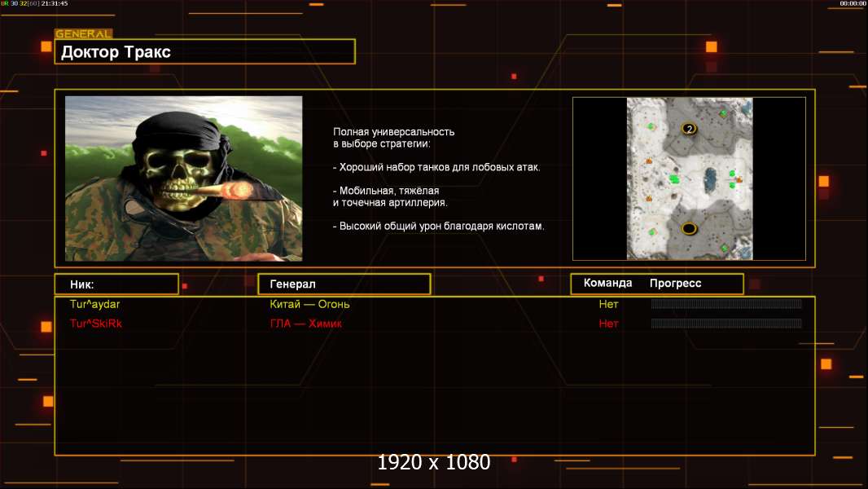Screen dimensions: 868x489
Task: Click start position 2 on the minimap
Action: pos(690,130)
